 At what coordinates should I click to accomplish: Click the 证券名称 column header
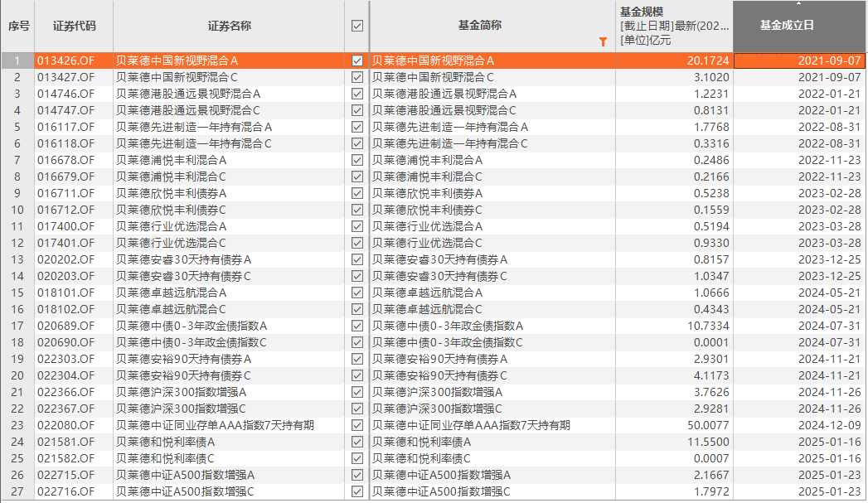(x=229, y=26)
